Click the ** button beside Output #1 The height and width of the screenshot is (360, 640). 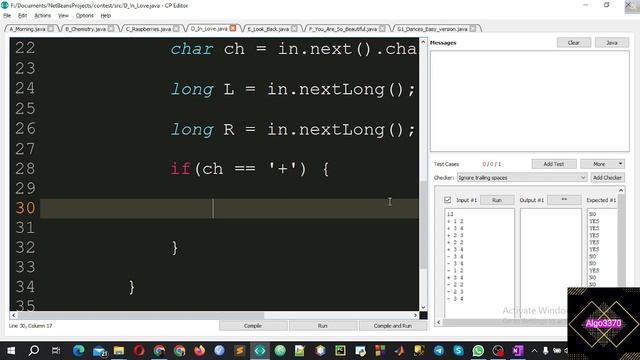click(x=564, y=200)
